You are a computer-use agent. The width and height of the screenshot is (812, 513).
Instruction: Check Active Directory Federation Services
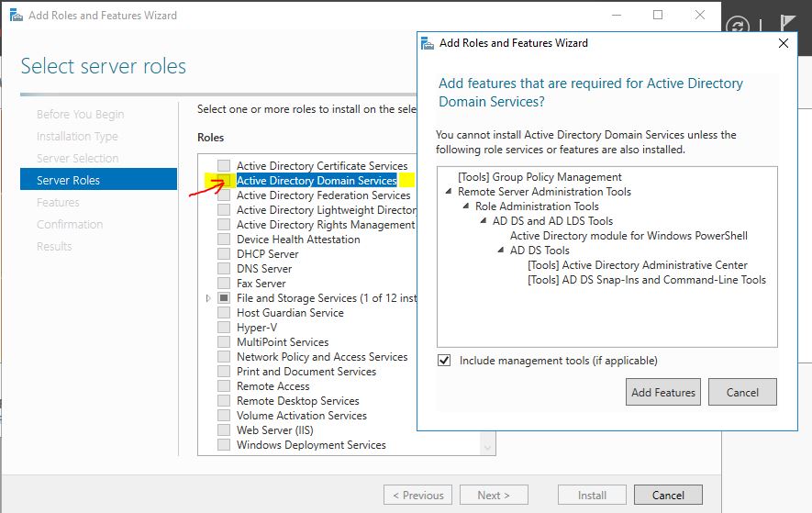click(x=224, y=195)
